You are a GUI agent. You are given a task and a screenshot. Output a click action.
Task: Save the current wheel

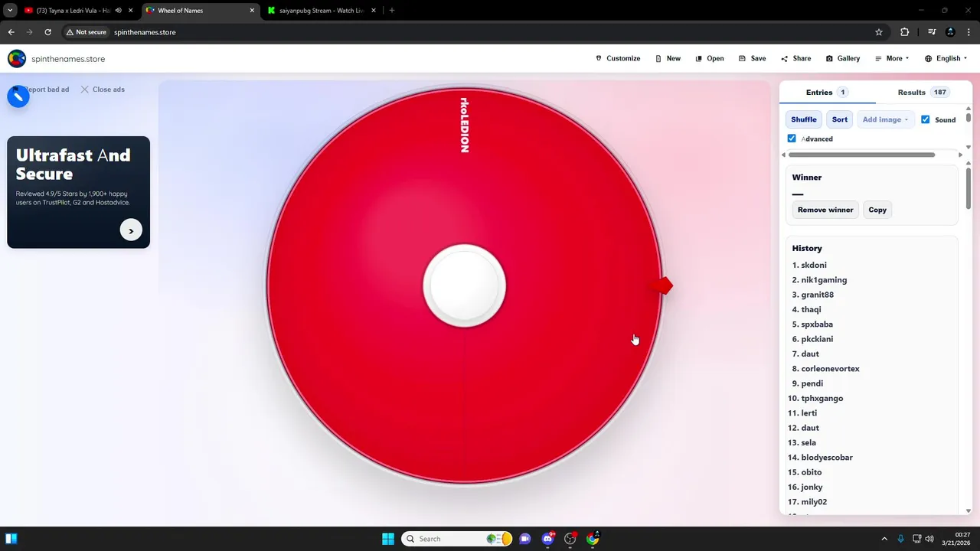(x=752, y=58)
